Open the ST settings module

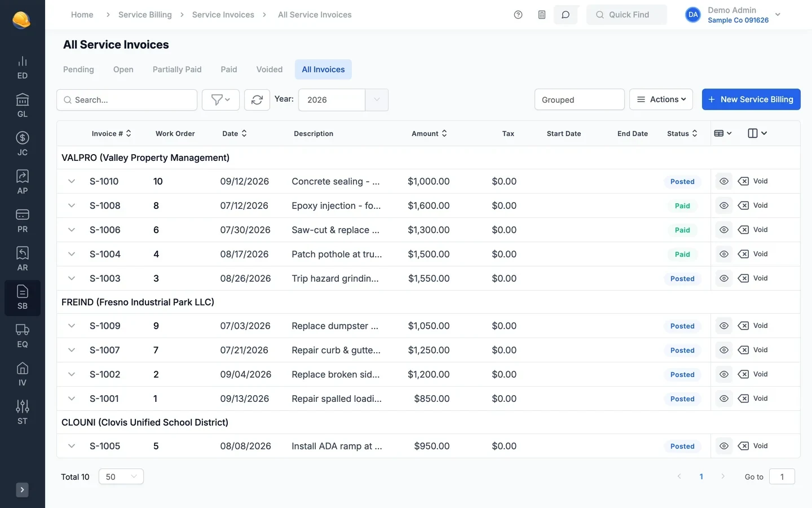tap(22, 413)
